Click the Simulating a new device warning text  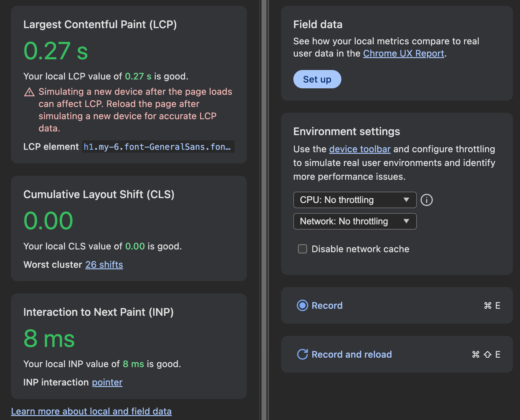(135, 110)
